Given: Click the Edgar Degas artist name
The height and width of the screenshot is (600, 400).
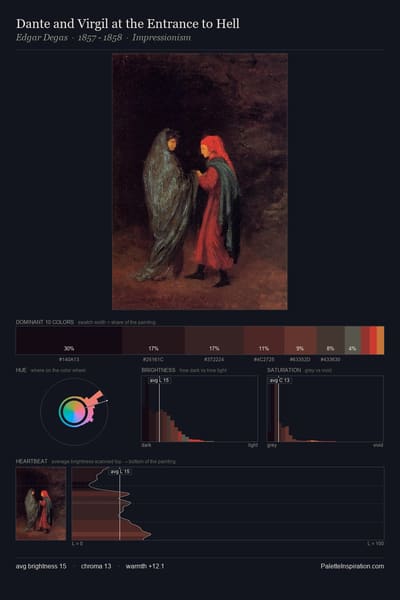Looking at the screenshot, I should coord(42,38).
